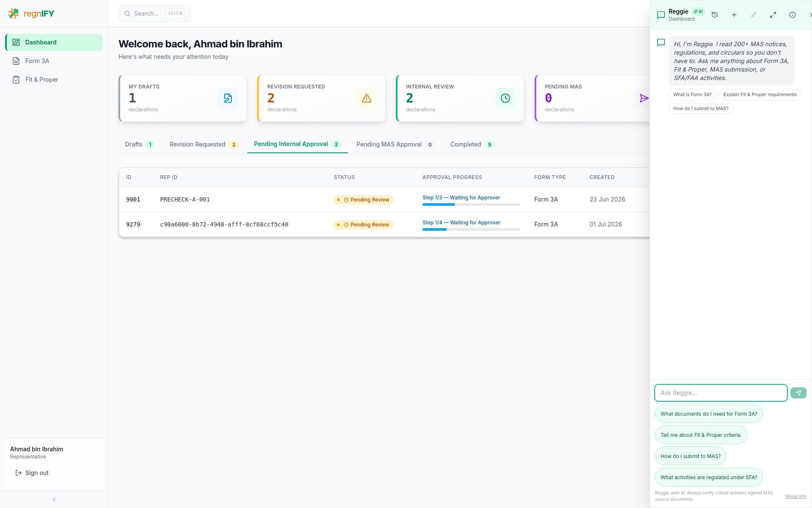Ask what documents are needed for Form 3A
Screen dimensions: 812x508
click(709, 414)
